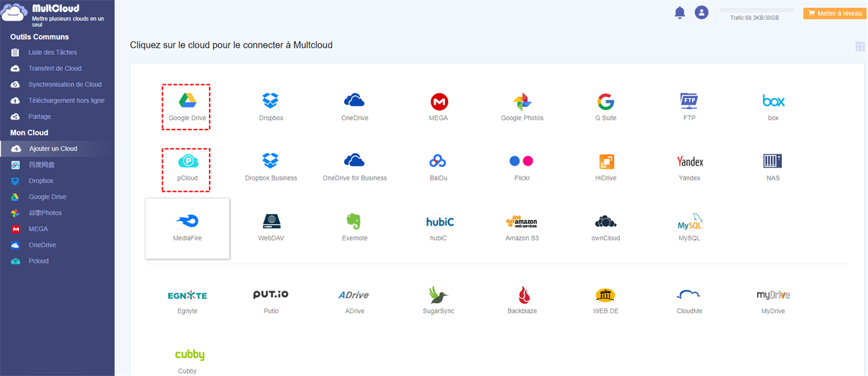The image size is (868, 376).
Task: Choose the MySQL option
Action: click(x=690, y=222)
